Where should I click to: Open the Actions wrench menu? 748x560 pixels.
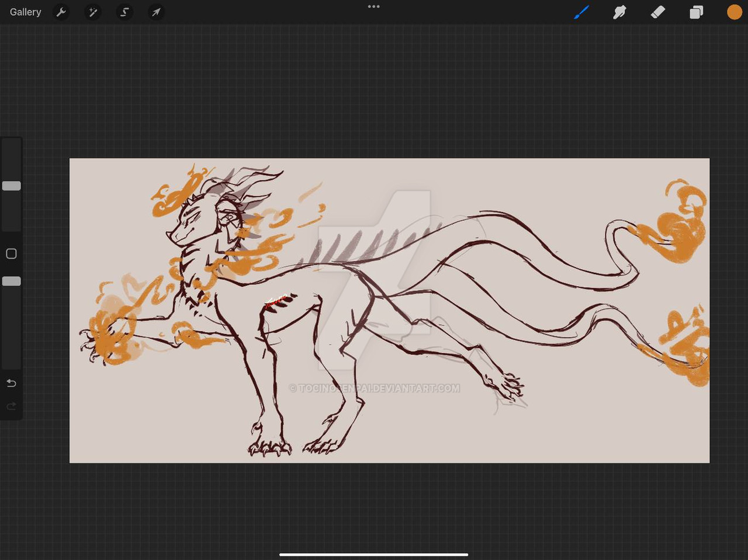click(x=61, y=12)
